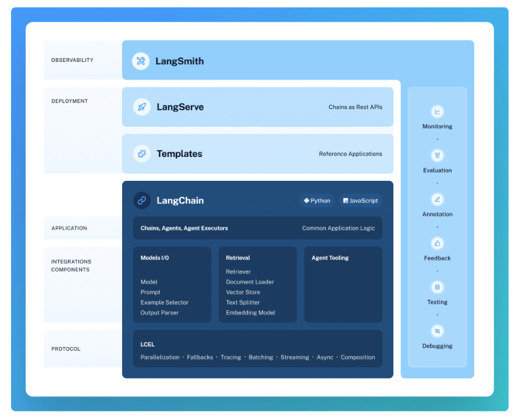Click 'Chains, Agents, Agent Executors' label
519x420 pixels.
(184, 228)
